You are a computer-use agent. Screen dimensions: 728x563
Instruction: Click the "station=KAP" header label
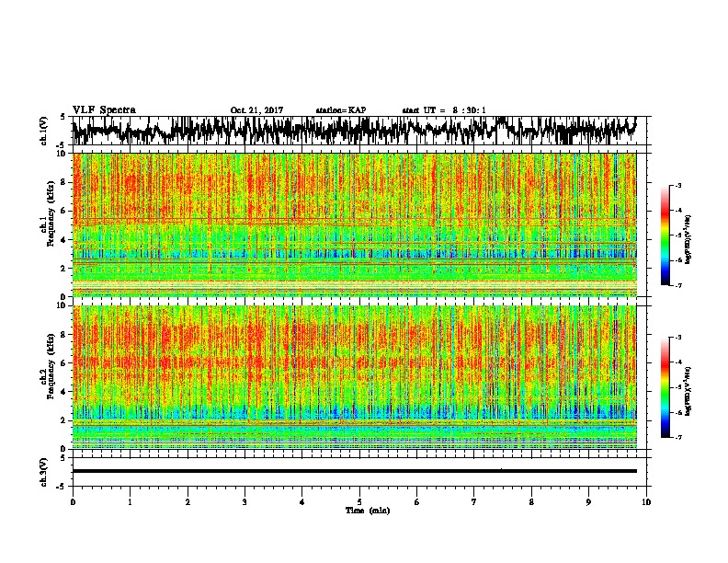point(341,110)
